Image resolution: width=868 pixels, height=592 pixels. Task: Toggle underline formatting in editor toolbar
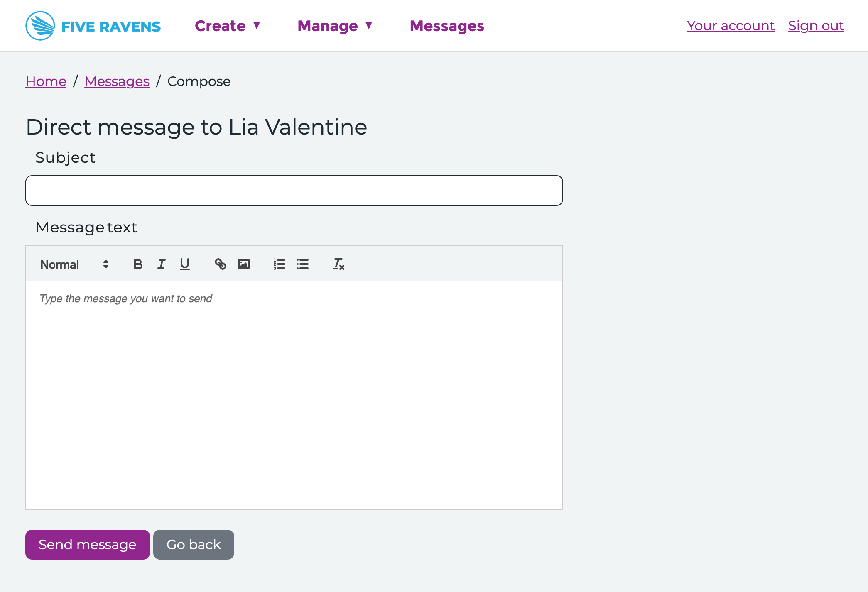point(184,264)
